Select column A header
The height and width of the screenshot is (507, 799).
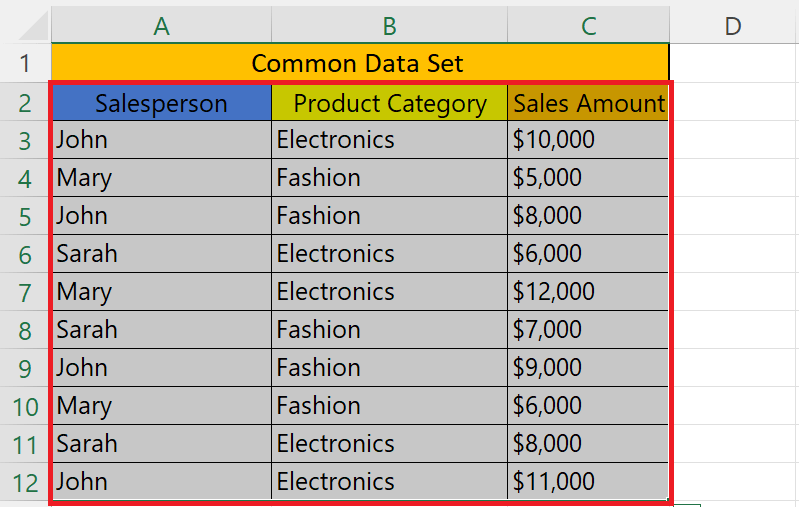162,25
